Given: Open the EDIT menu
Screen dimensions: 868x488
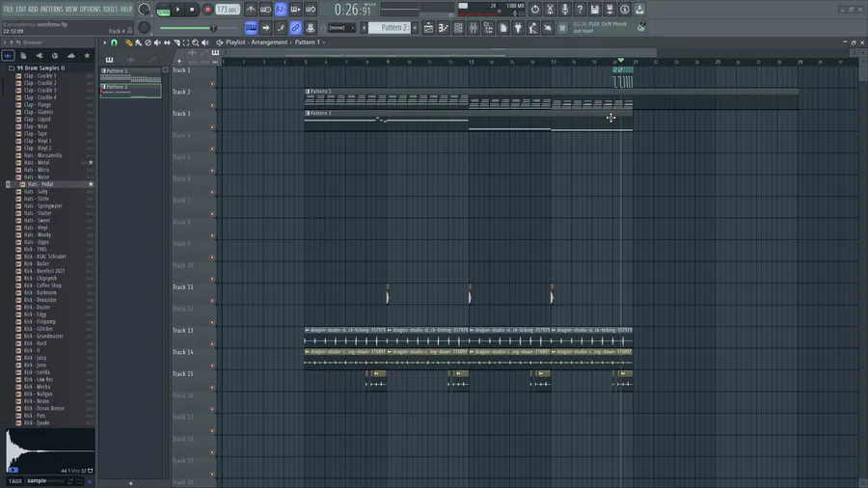Looking at the screenshot, I should [20, 9].
